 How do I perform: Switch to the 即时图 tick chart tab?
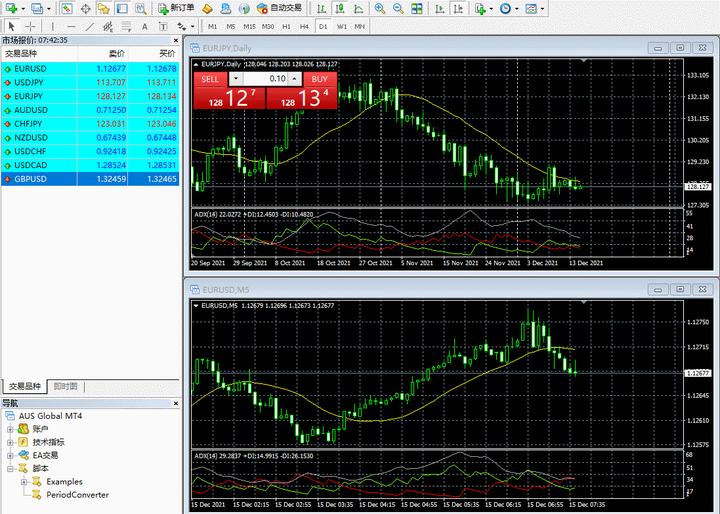[x=66, y=386]
